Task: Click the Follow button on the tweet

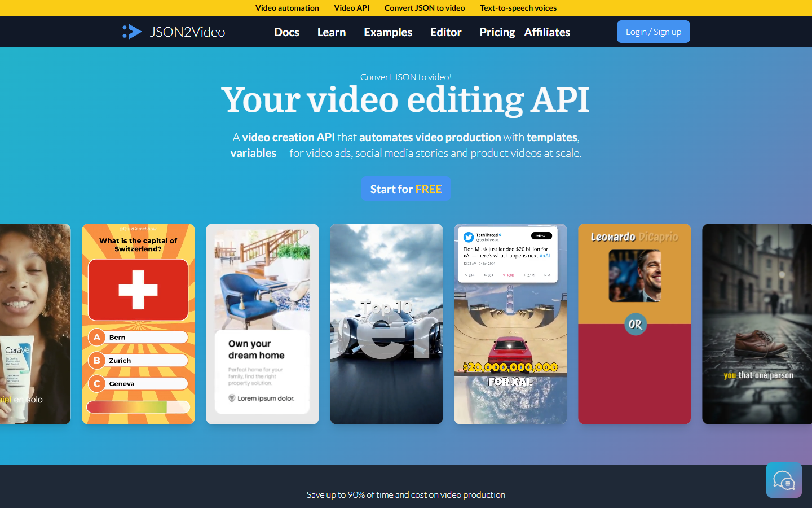Action: pyautogui.click(x=541, y=235)
